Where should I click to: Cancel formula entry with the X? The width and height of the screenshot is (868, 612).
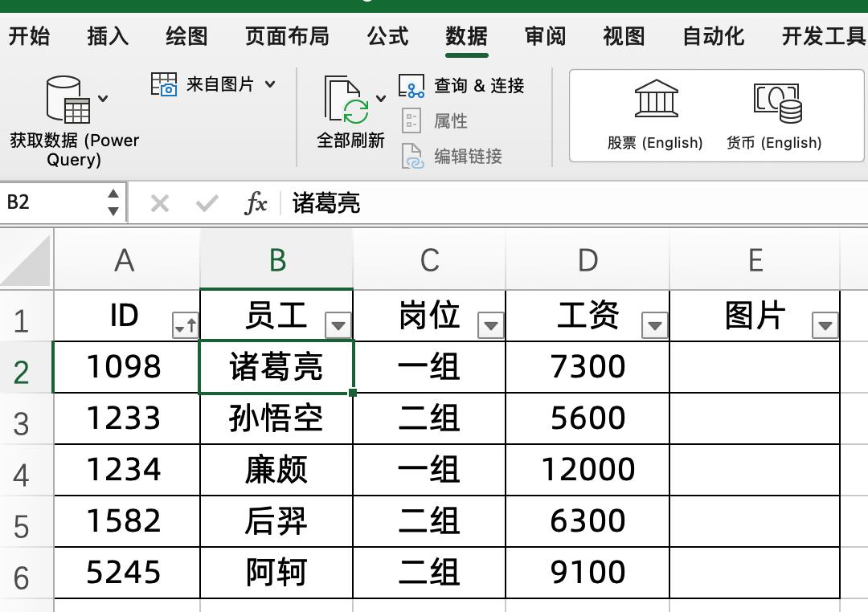click(159, 203)
